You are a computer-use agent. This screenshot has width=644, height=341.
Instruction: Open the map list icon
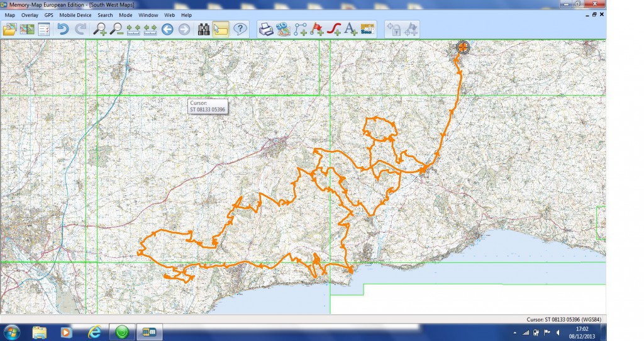27,29
